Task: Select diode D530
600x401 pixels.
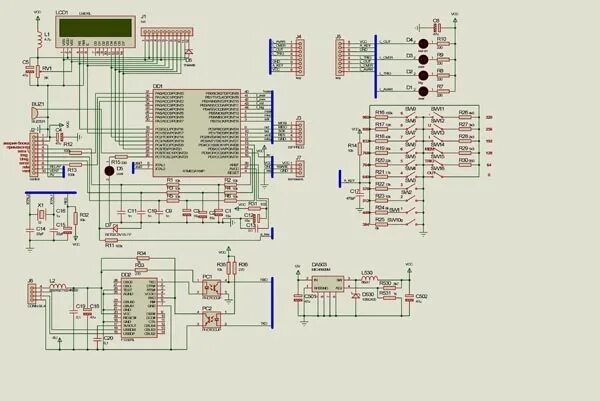Action: [x=356, y=295]
